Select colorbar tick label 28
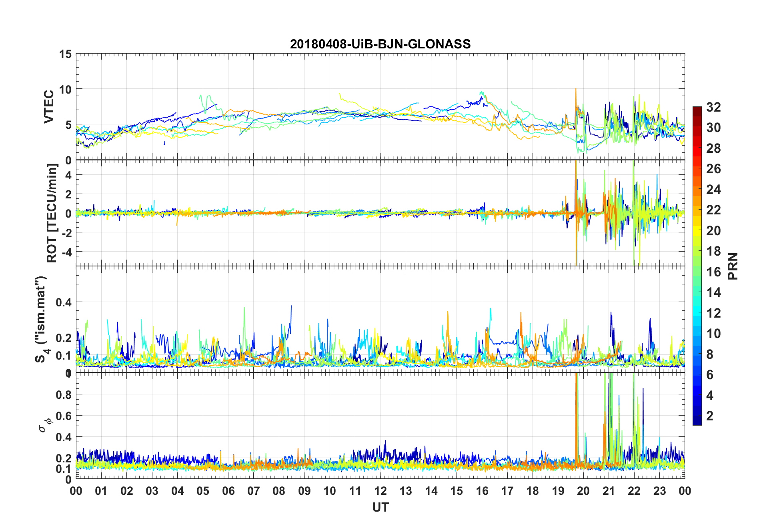 (713, 148)
